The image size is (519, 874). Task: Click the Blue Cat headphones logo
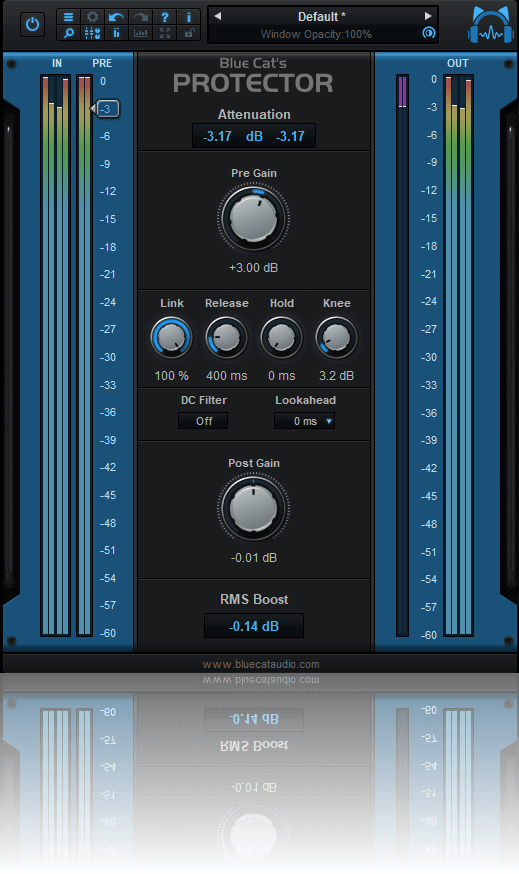pos(491,25)
